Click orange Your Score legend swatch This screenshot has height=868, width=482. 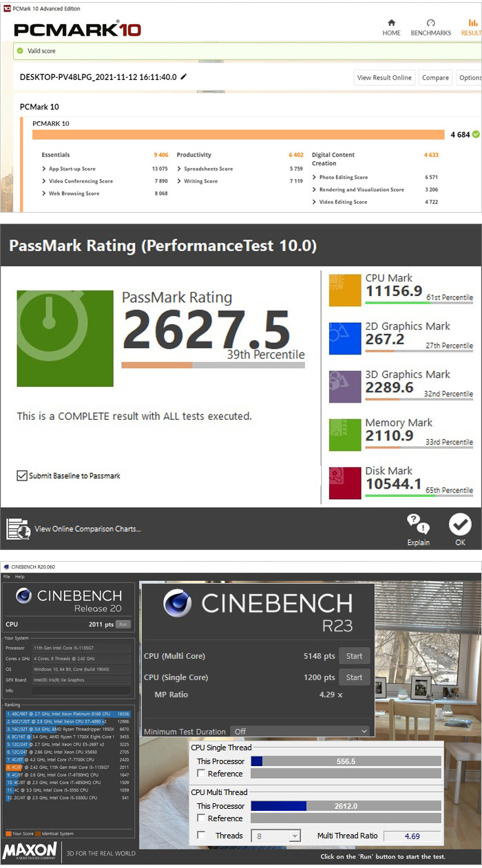(9, 834)
